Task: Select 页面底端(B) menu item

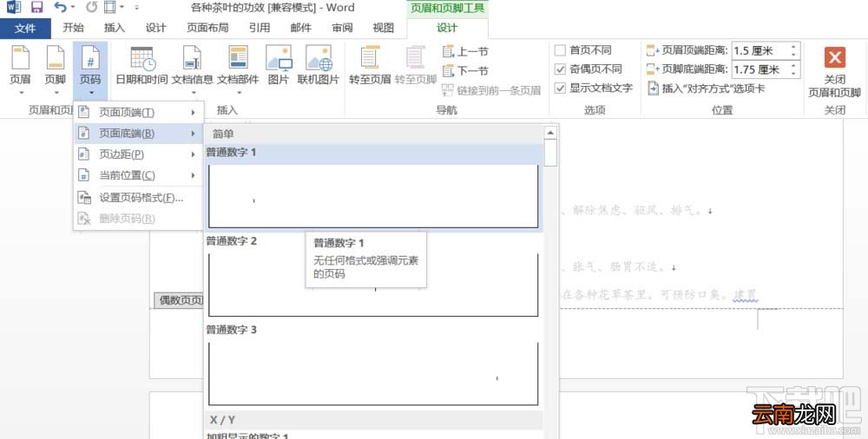Action: pyautogui.click(x=138, y=134)
